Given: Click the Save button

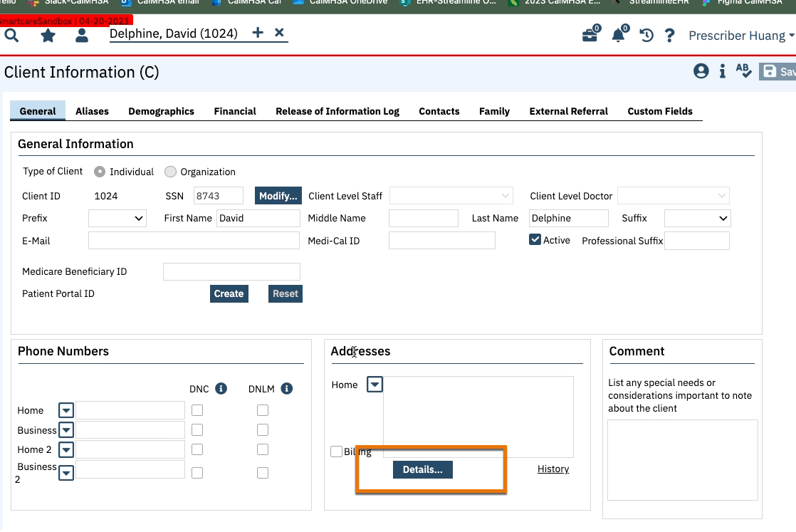Looking at the screenshot, I should click(777, 72).
